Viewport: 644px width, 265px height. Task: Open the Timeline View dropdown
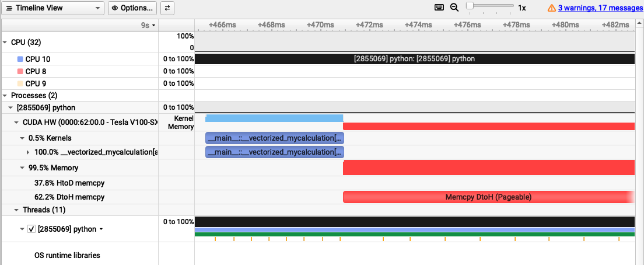(x=52, y=8)
